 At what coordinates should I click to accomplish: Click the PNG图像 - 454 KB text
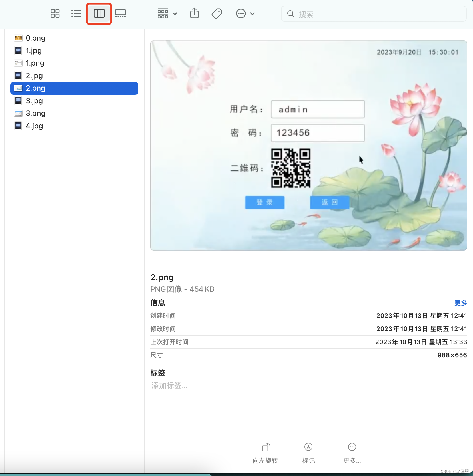click(x=182, y=289)
